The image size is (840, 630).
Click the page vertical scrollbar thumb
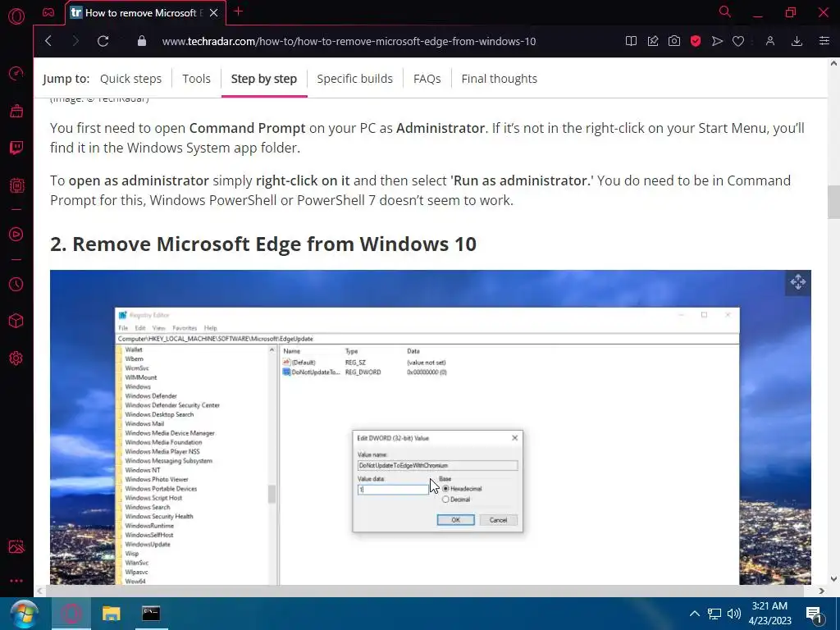point(833,202)
